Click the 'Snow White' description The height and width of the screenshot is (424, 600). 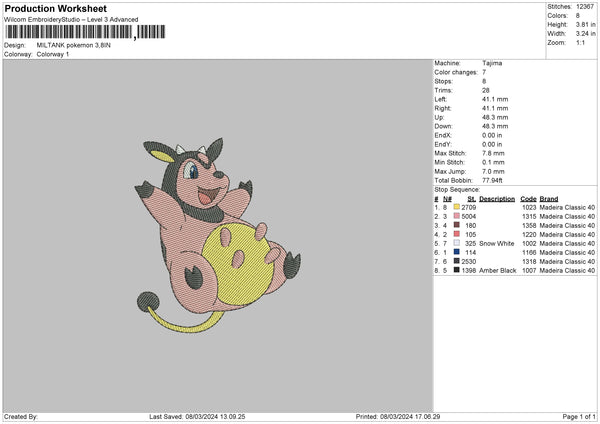497,243
